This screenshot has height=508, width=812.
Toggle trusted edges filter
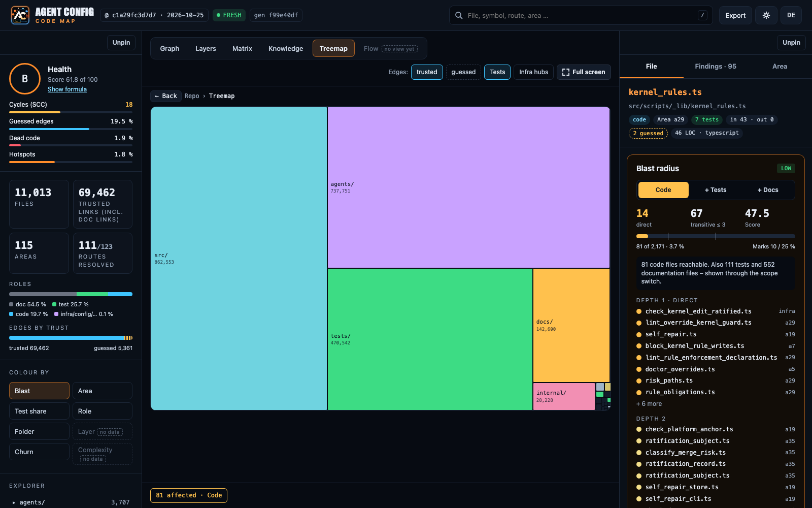click(x=427, y=72)
